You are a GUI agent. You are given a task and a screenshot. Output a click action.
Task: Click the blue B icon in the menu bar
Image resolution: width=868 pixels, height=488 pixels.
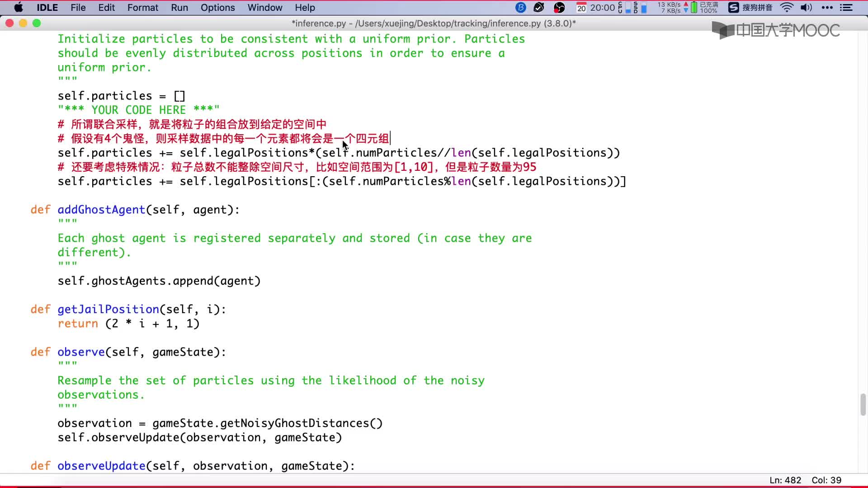click(521, 8)
